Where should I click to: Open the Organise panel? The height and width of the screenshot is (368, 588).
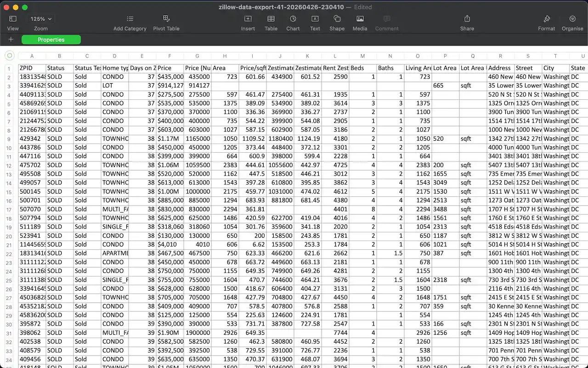tap(572, 19)
